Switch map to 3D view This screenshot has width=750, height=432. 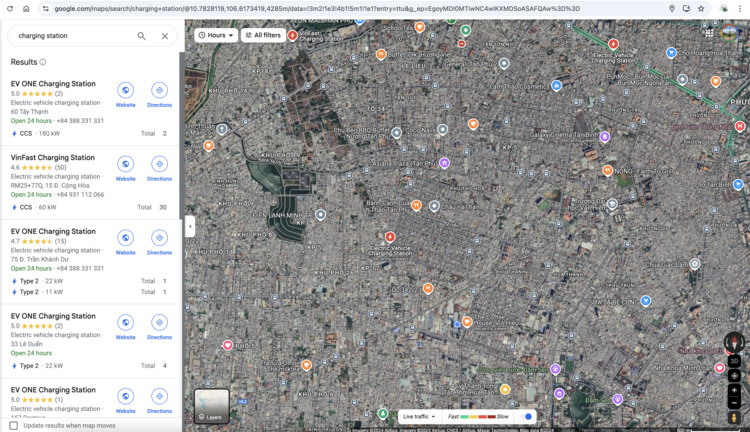[x=734, y=361]
